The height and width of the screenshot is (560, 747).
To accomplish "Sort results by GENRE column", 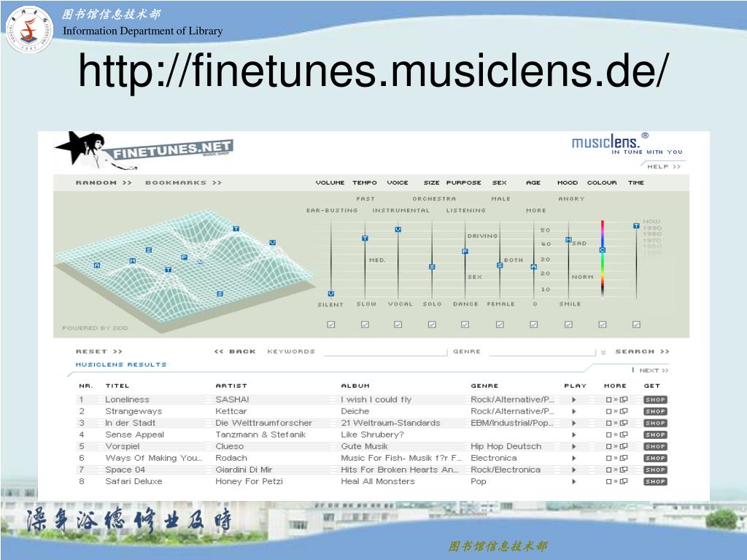I will coord(484,386).
